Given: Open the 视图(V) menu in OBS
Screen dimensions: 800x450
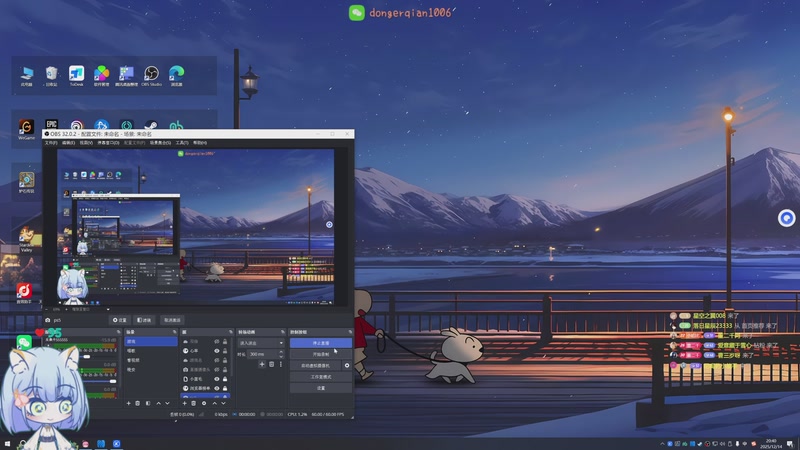Looking at the screenshot, I should tap(86, 143).
